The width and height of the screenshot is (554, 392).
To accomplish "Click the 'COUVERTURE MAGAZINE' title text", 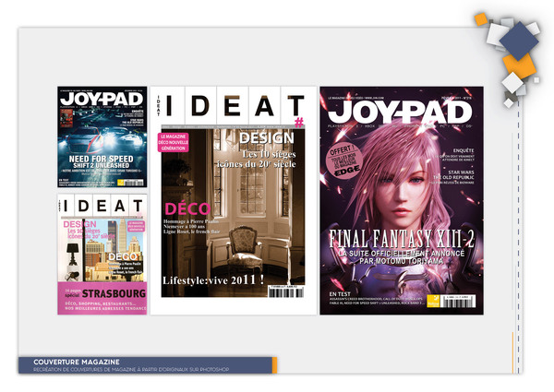I will pos(77,362).
